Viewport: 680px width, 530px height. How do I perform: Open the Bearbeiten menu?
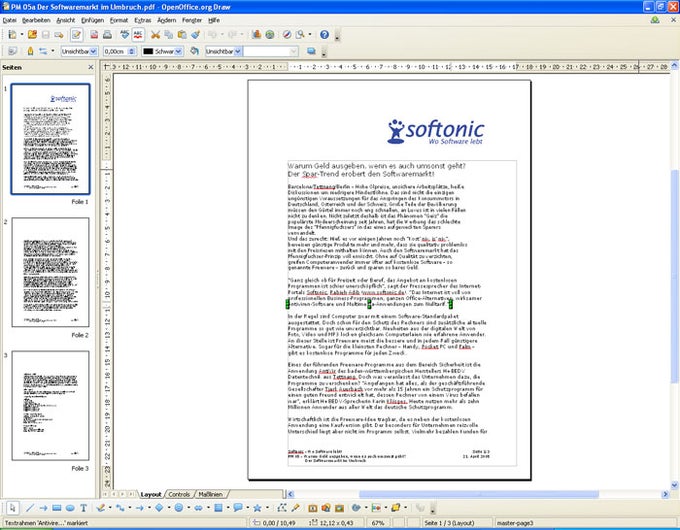point(36,20)
